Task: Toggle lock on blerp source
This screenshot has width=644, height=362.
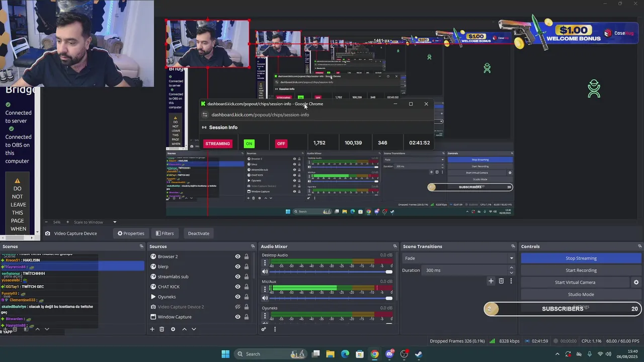Action: [247, 266]
